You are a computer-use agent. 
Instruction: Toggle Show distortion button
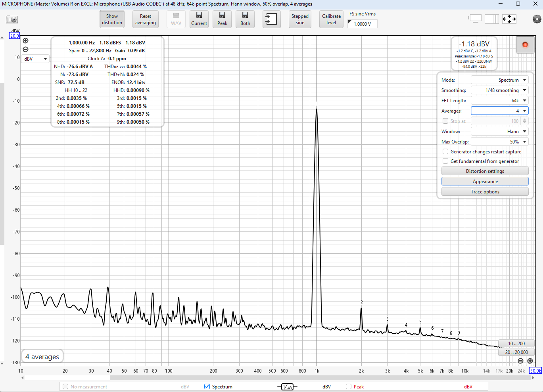point(112,19)
